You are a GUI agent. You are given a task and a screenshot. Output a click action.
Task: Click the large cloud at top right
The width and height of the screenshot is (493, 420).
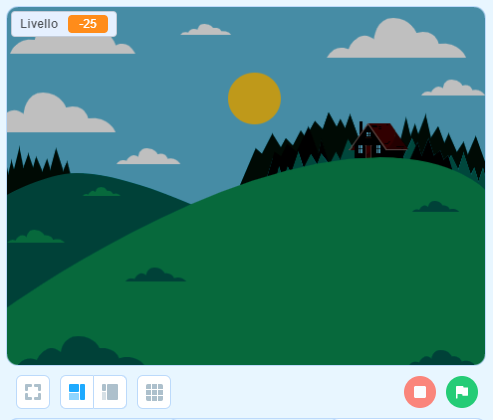tap(396, 39)
